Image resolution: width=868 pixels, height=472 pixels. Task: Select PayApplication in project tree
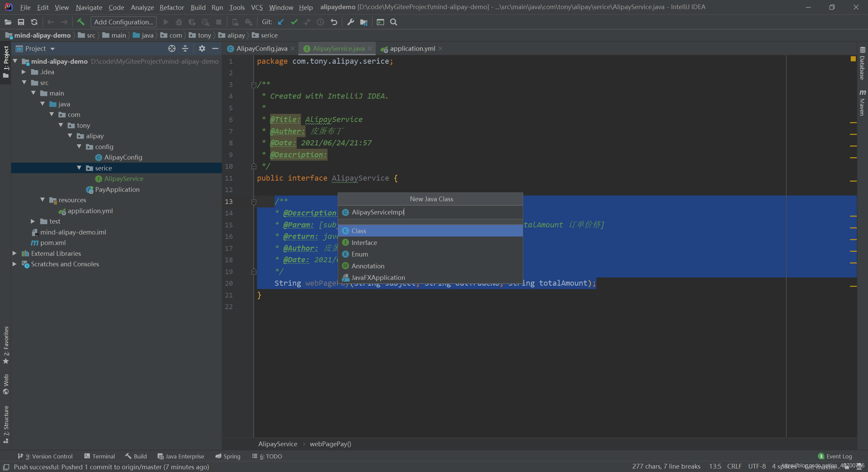(117, 189)
